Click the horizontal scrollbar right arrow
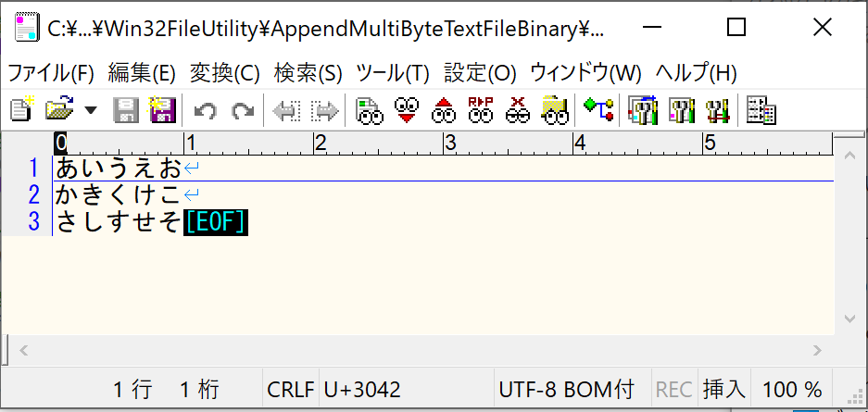The image size is (868, 412). point(817,350)
